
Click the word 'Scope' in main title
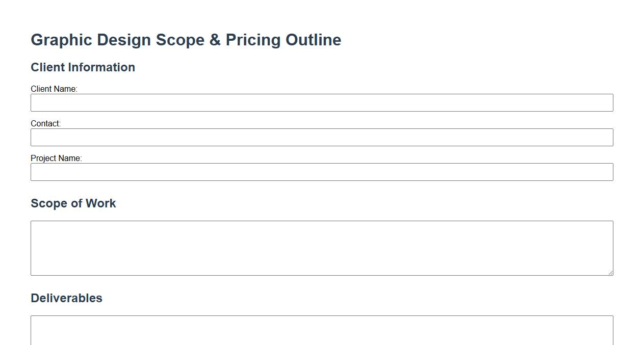coord(180,40)
